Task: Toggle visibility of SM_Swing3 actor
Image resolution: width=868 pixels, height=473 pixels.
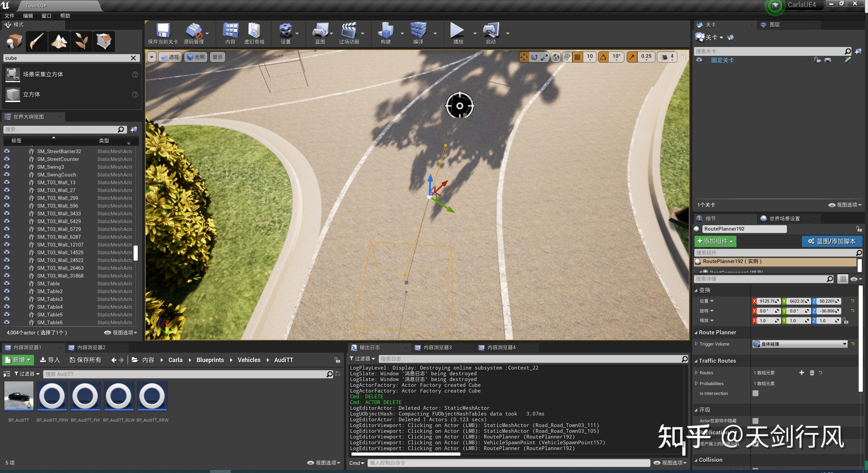Action: pyautogui.click(x=7, y=167)
